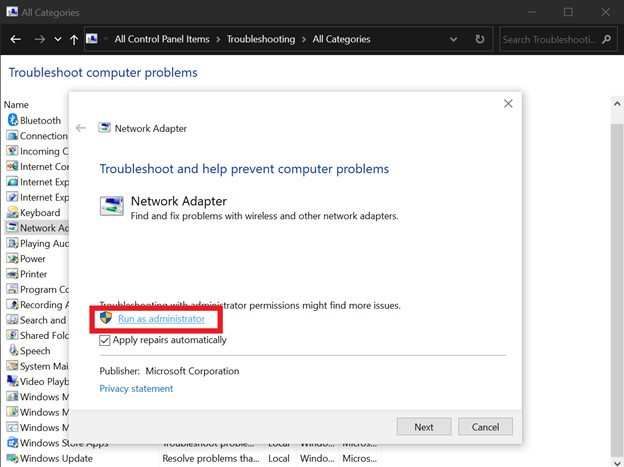The height and width of the screenshot is (467, 624).
Task: Select the Connection row text in list
Action: (44, 136)
